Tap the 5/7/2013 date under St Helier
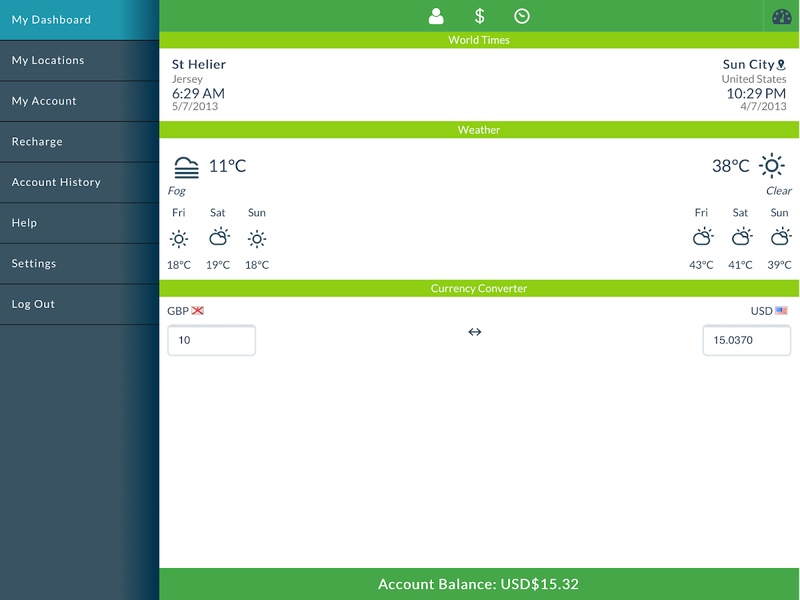Image resolution: width=800 pixels, height=600 pixels. click(195, 107)
